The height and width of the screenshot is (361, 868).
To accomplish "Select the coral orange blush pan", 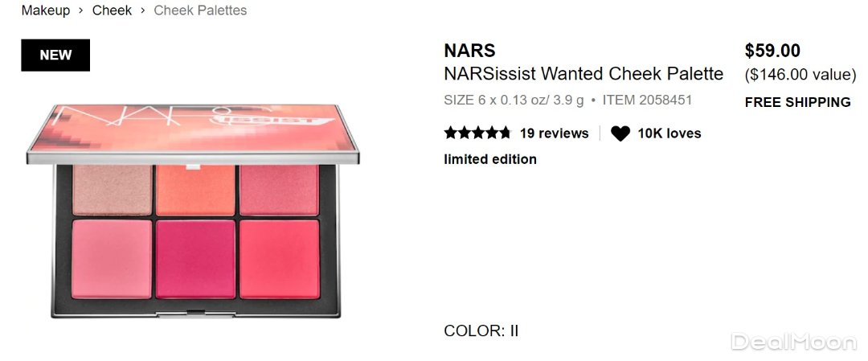I will [195, 190].
